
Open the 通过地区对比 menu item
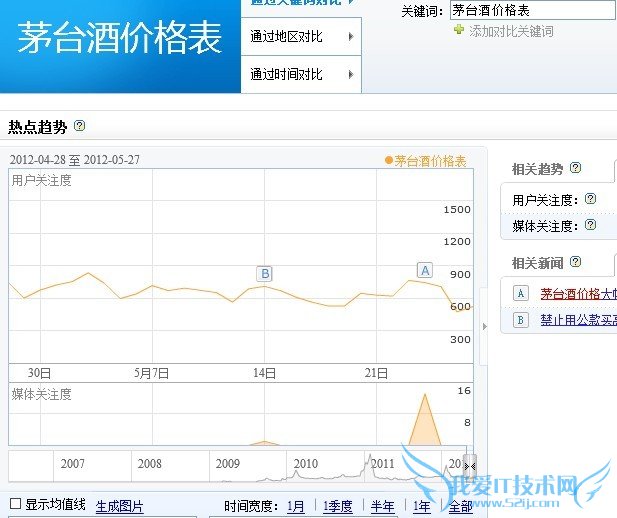[x=301, y=37]
